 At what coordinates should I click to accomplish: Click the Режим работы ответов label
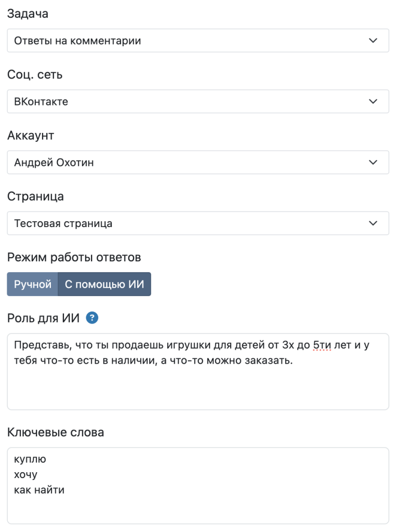tap(74, 257)
